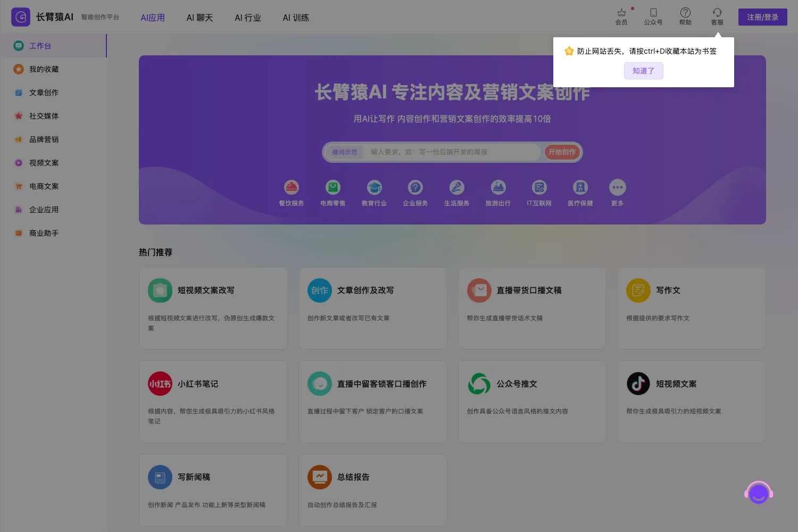Open the 总结报告 card title
Screen dimensions: 798x532
(353, 477)
